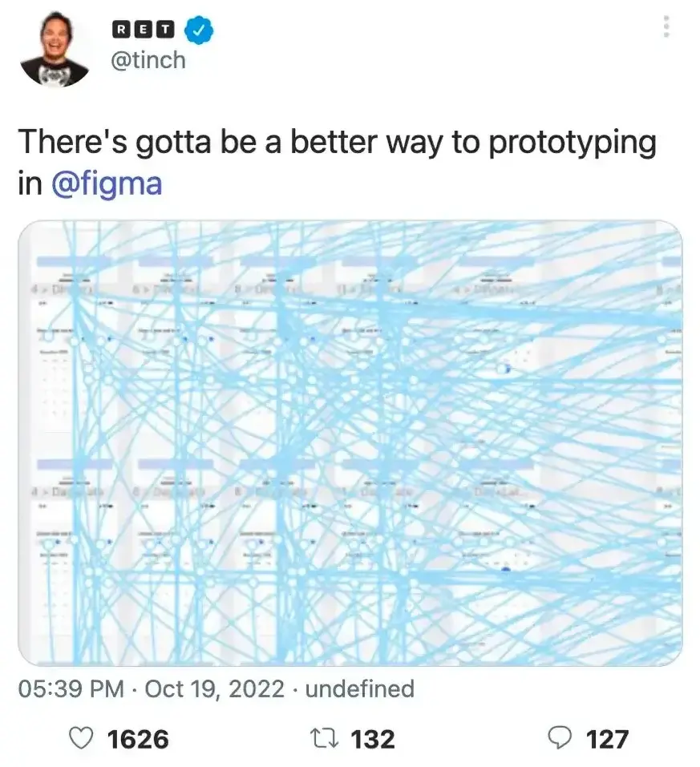Click the RET display name letter tiles
Image resolution: width=700 pixels, height=767 pixels.
coord(143,30)
